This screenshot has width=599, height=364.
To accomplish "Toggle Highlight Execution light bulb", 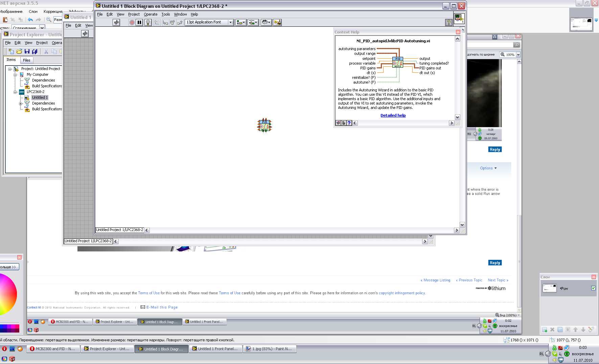I will click(148, 22).
